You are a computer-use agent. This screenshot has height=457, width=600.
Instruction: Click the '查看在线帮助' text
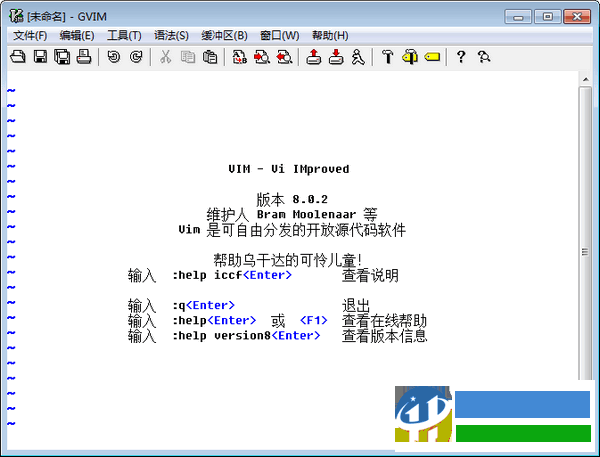tap(384, 321)
